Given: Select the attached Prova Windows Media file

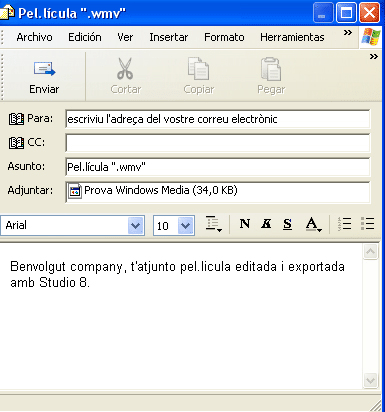Looking at the screenshot, I should [x=153, y=191].
